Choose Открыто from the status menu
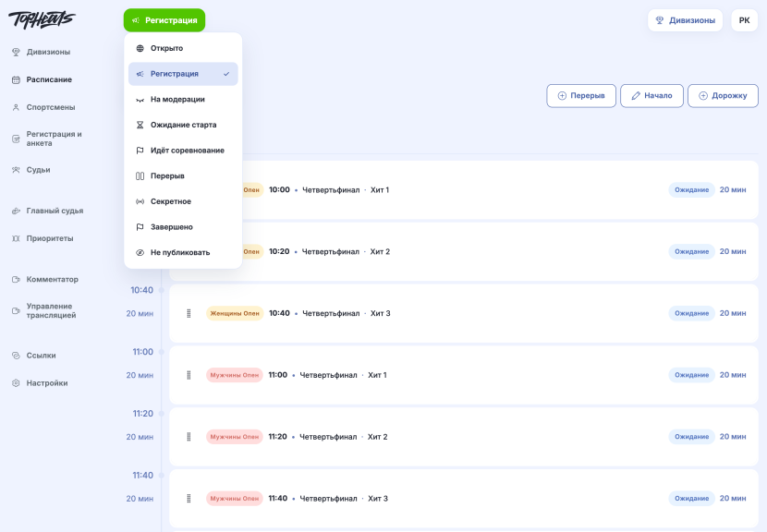The height and width of the screenshot is (532, 767). (x=183, y=48)
